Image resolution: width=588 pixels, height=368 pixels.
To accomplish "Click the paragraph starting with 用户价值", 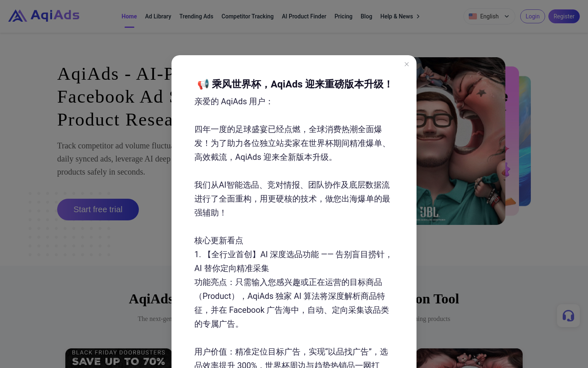I will [x=291, y=358].
